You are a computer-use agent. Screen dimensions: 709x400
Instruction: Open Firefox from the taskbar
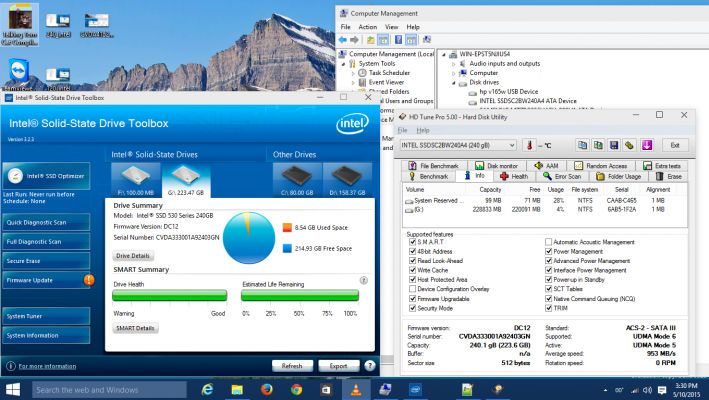pos(267,389)
